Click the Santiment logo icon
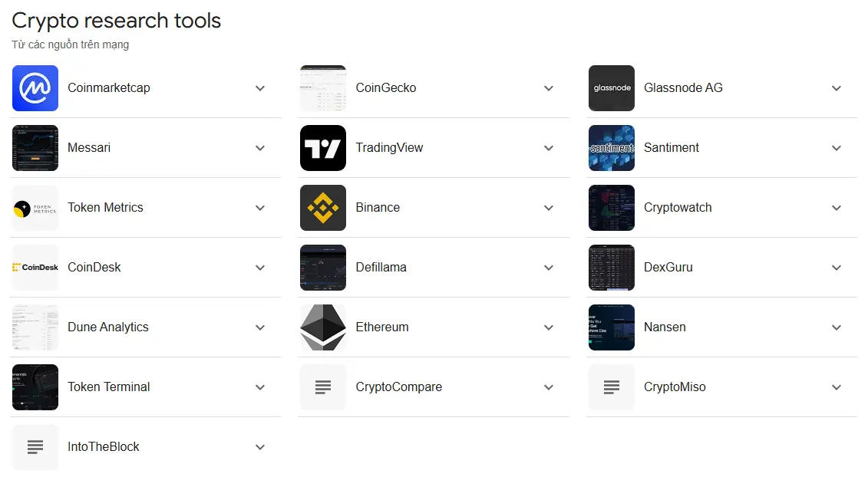868x477 pixels. tap(612, 148)
